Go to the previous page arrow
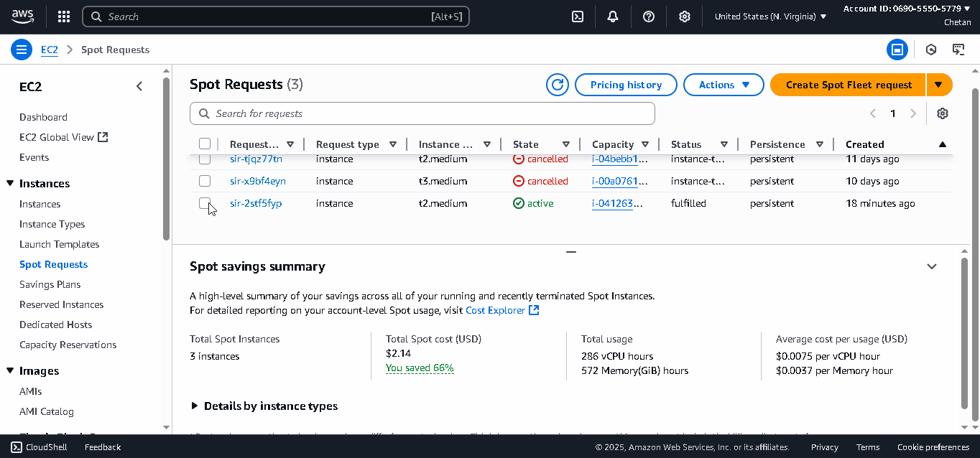The height and width of the screenshot is (458, 980). (873, 113)
